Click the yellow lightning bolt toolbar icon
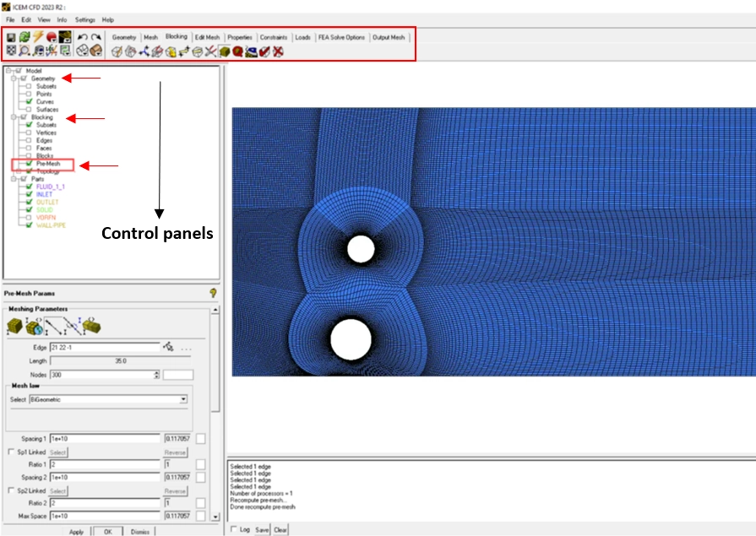 (38, 37)
